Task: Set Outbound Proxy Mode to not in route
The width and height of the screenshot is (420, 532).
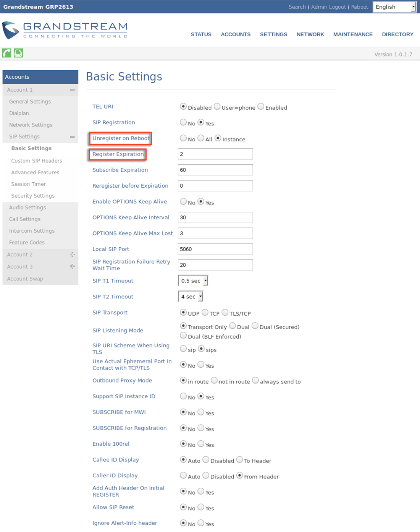Action: click(214, 381)
